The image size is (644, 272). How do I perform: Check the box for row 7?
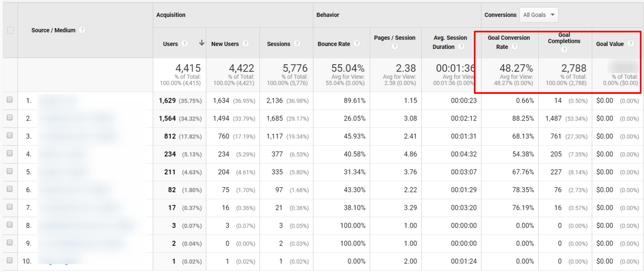10,207
